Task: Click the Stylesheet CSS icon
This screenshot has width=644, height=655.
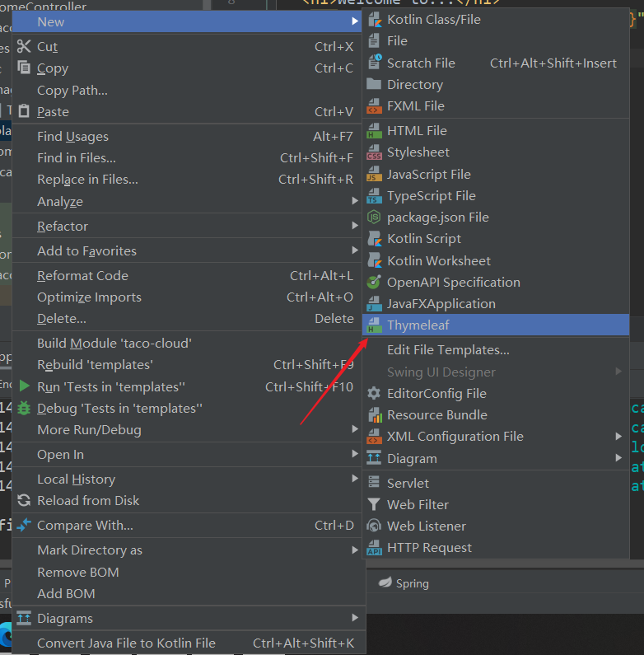Action: click(374, 152)
